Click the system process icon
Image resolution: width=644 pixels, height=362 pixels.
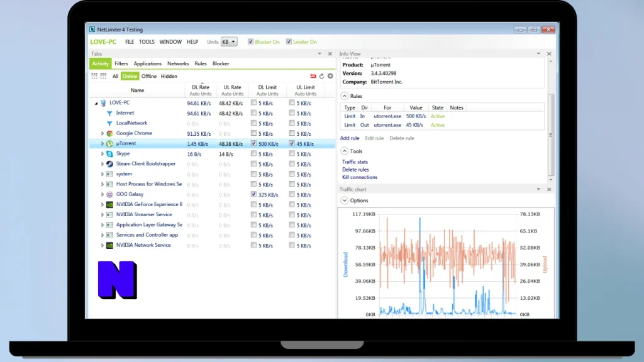click(x=109, y=174)
